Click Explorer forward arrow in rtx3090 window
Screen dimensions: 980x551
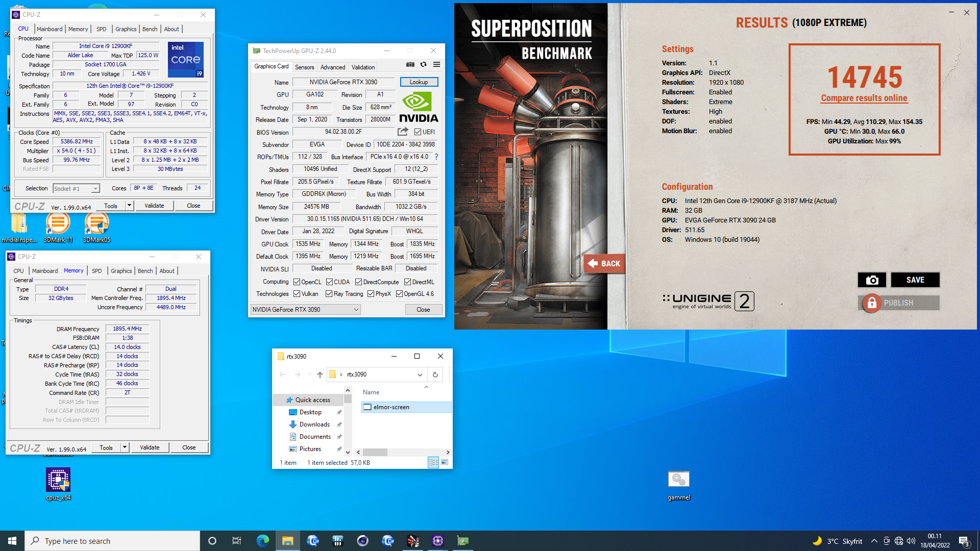click(297, 374)
